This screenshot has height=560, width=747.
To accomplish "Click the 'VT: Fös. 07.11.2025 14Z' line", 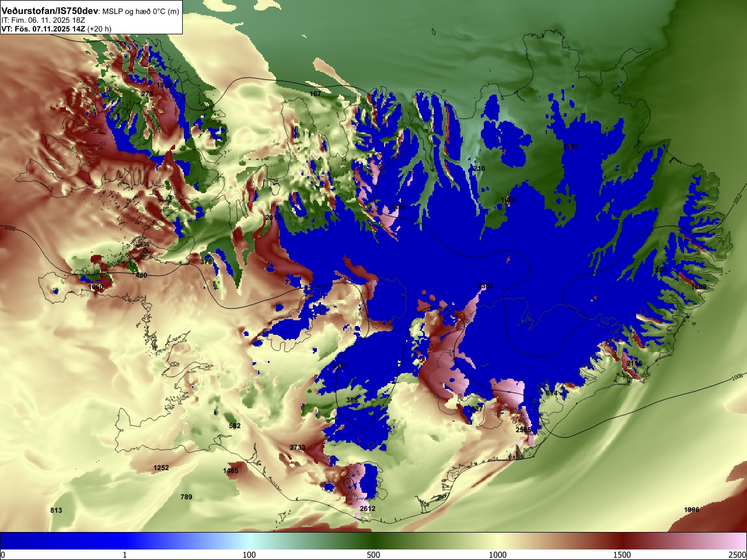I will 43,29.
